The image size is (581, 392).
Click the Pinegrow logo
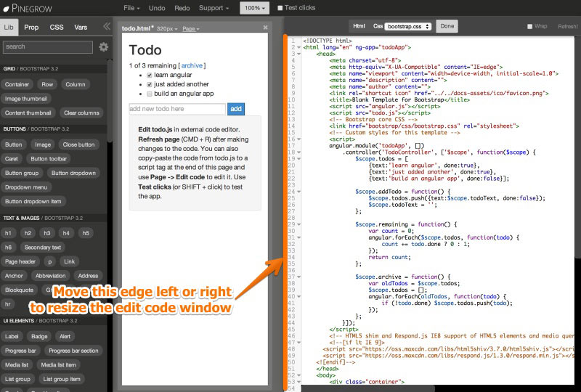click(x=28, y=8)
